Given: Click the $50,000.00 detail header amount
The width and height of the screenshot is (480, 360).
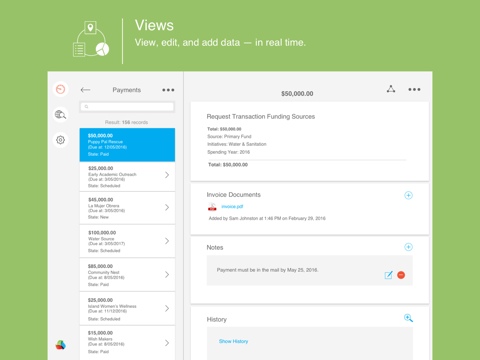Looking at the screenshot, I should click(297, 94).
